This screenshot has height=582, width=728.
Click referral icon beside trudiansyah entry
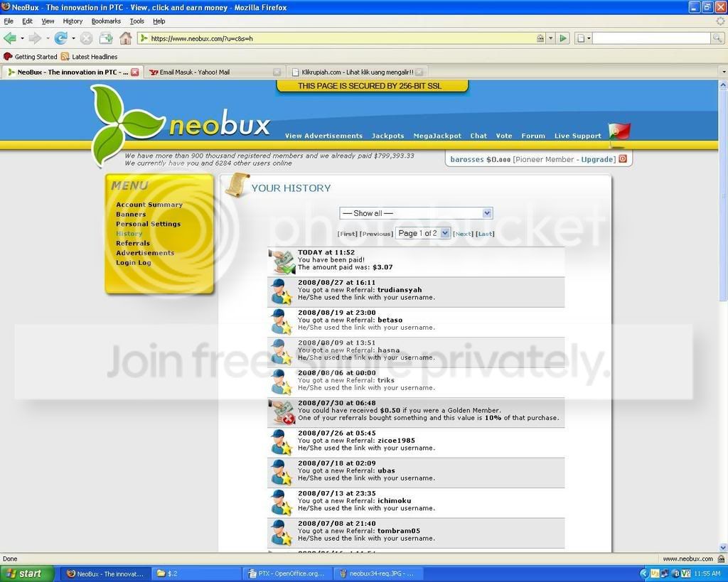pos(282,292)
